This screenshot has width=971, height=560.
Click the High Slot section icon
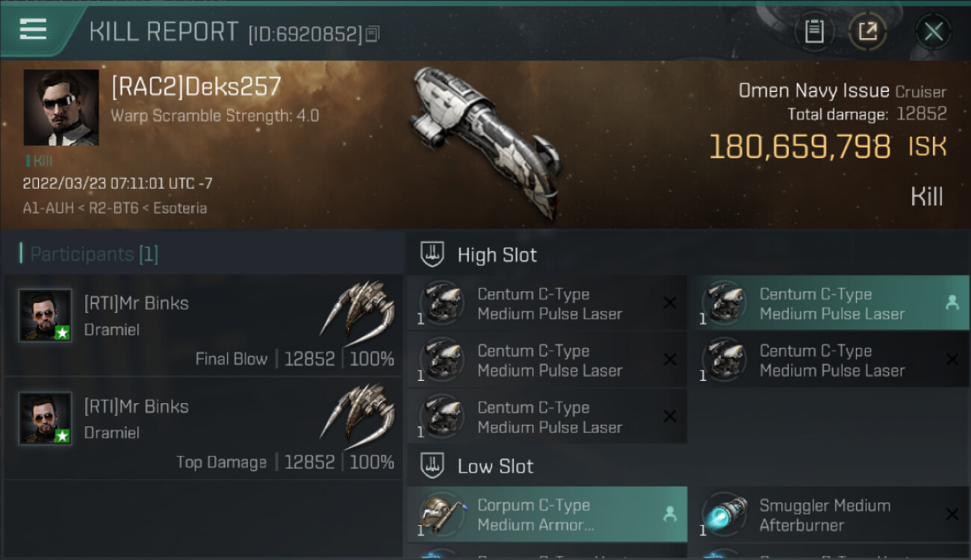tap(432, 254)
